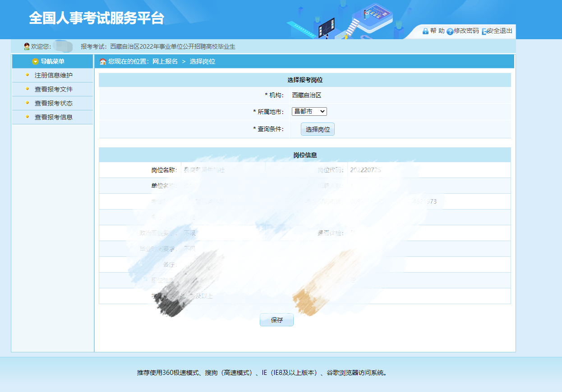Open 查看报考状态 in the navigation menu
The height and width of the screenshot is (392, 562).
pyautogui.click(x=53, y=103)
